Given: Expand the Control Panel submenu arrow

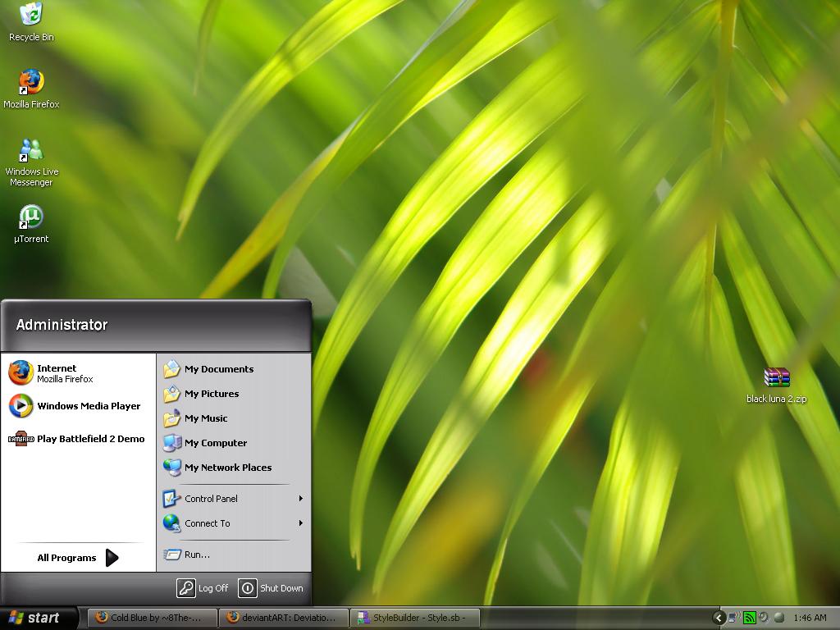Looking at the screenshot, I should click(x=300, y=498).
